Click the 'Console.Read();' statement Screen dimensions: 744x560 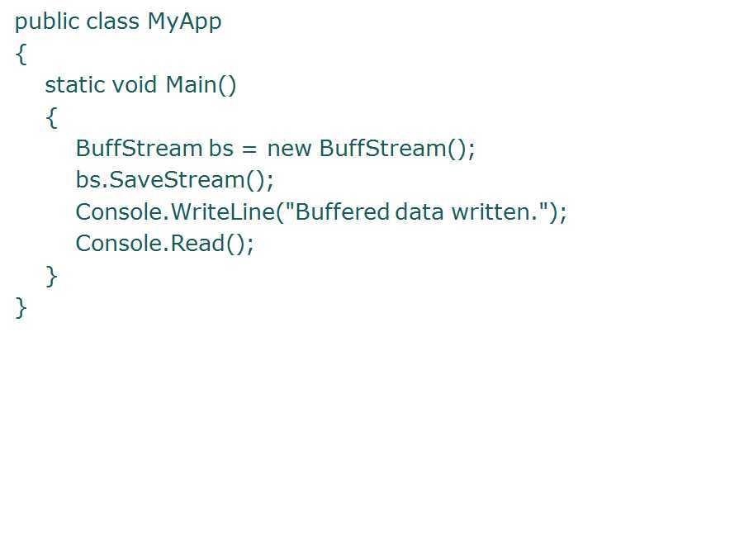164,244
